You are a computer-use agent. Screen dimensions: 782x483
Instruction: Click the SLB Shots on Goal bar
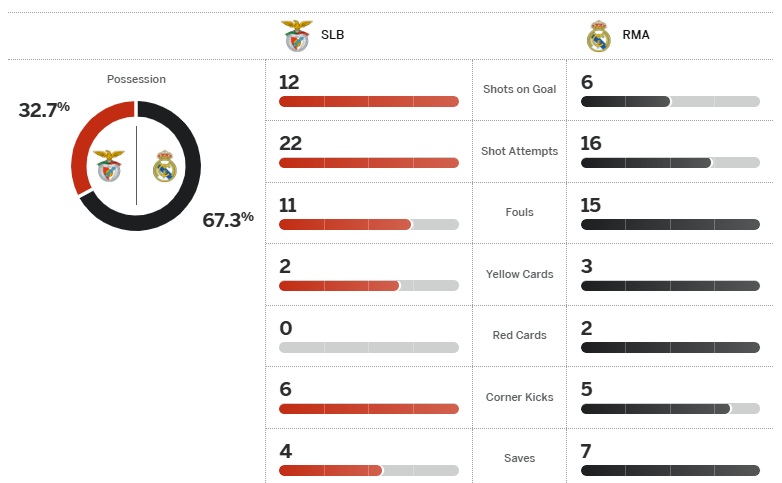(x=368, y=101)
